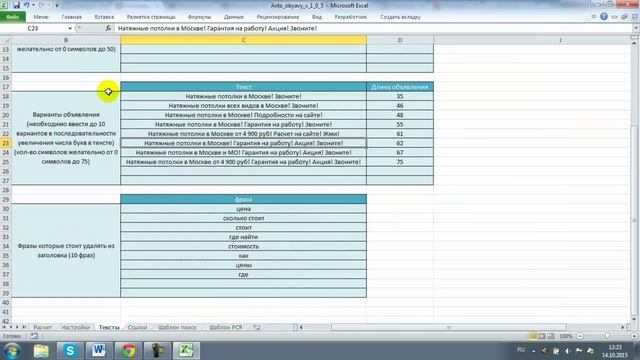The image size is (640, 360).
Task: Click cell 'Натяжные потолки всех видов в Москве! Звоните!'
Action: [243, 106]
